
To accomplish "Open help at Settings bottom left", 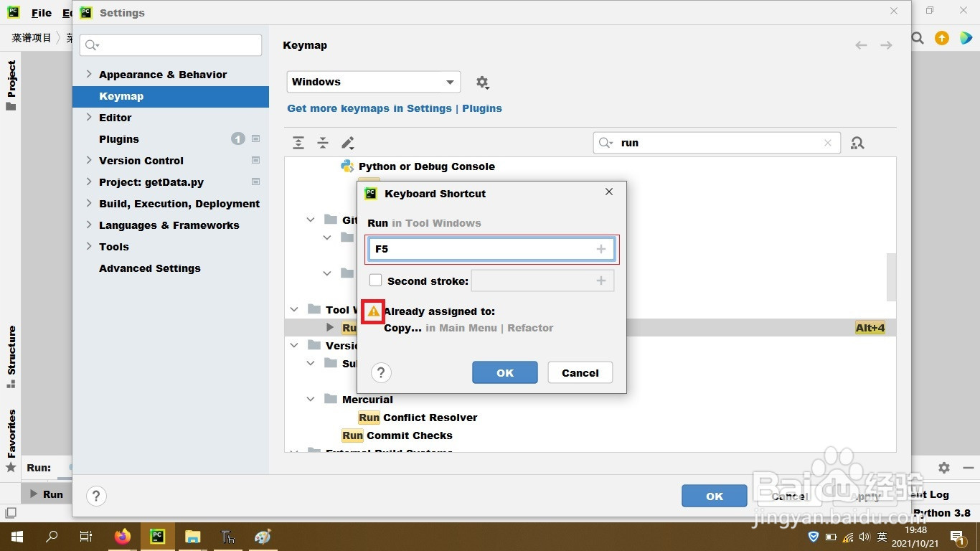I will pyautogui.click(x=96, y=496).
